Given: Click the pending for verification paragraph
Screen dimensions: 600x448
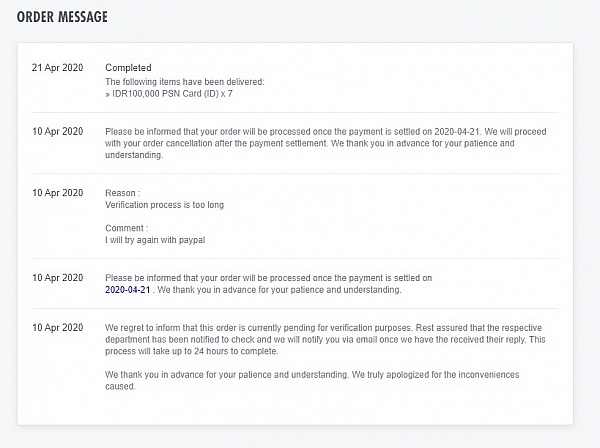Looking at the screenshot, I should [x=325, y=339].
